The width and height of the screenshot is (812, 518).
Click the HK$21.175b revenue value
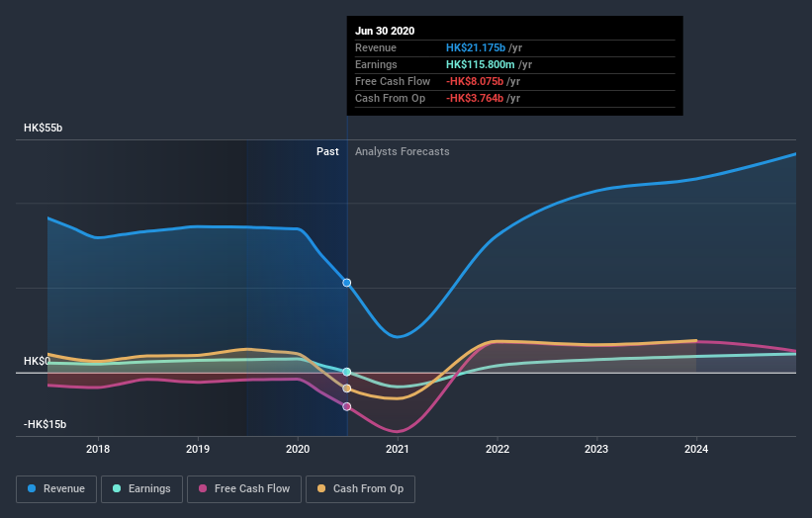pos(476,47)
